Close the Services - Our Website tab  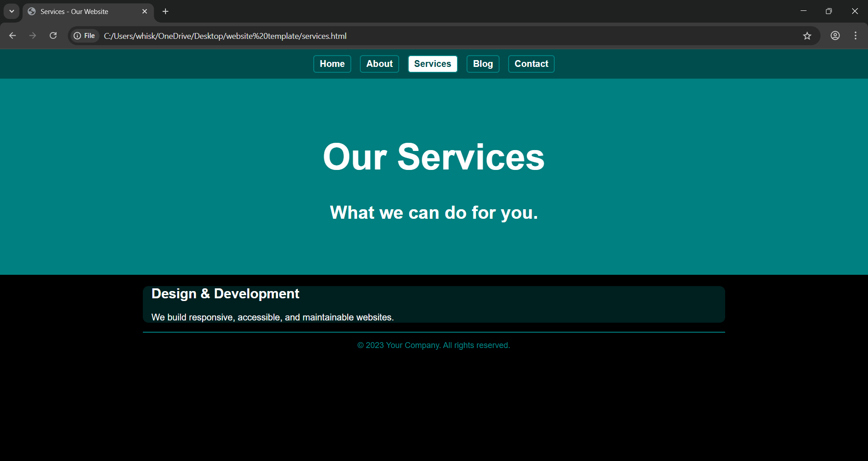coord(145,11)
